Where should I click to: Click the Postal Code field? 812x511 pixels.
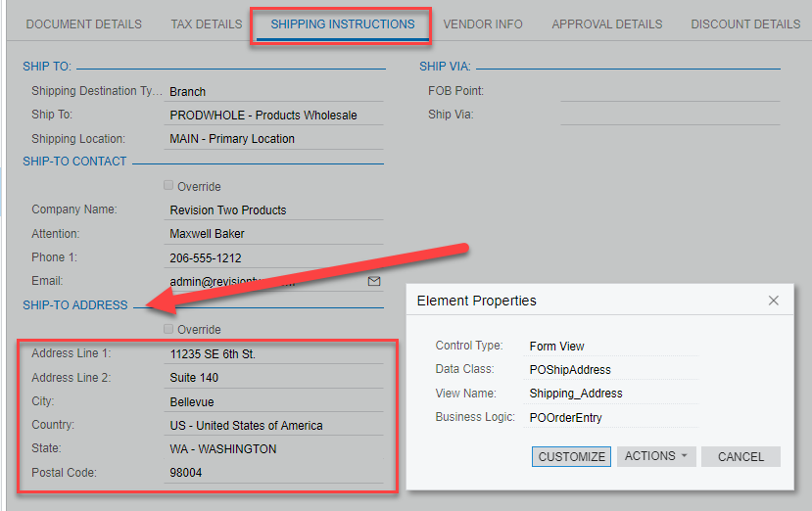pos(274,473)
